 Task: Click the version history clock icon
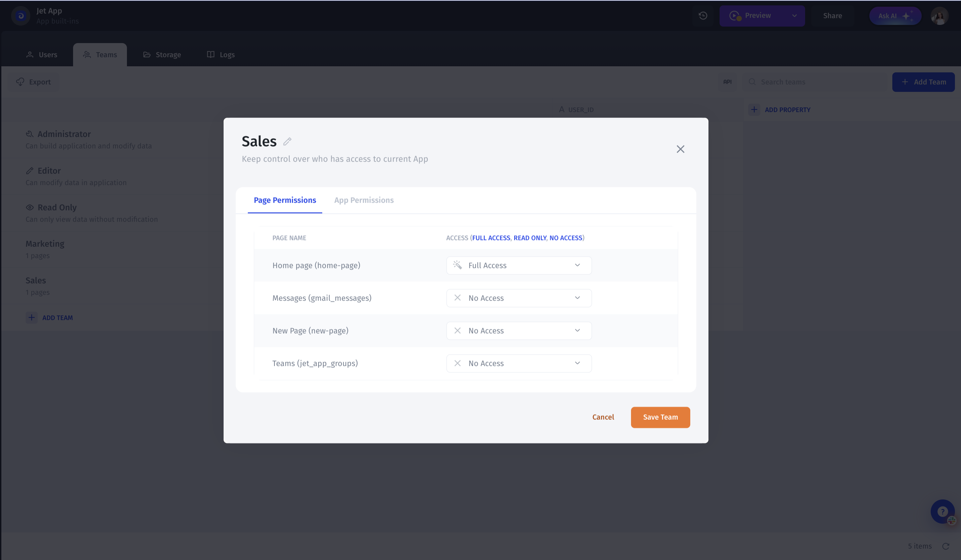pos(703,15)
